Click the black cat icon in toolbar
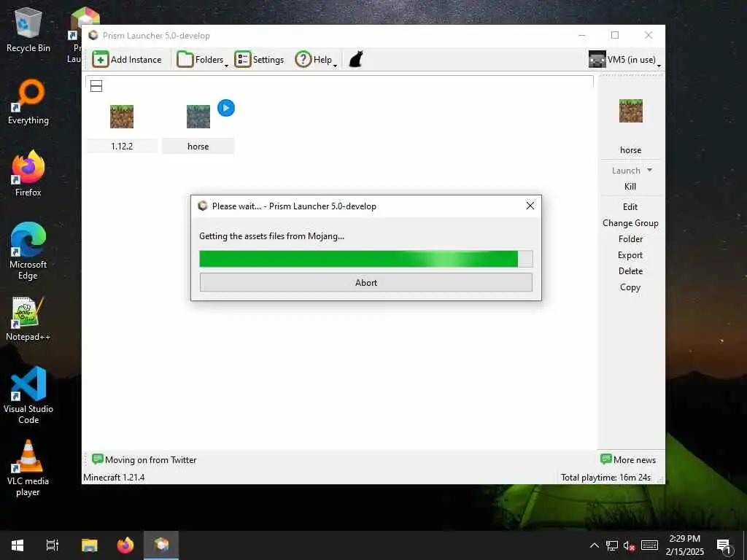This screenshot has width=747, height=560. [x=356, y=60]
